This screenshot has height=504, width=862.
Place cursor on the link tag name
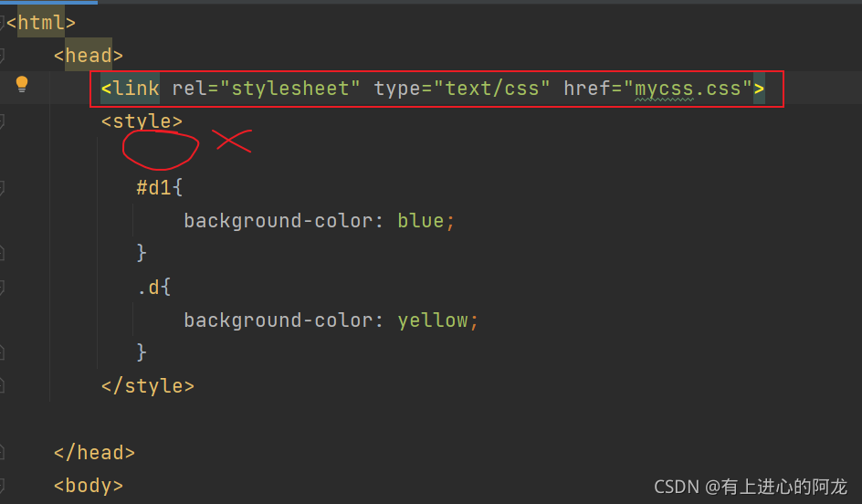click(x=136, y=89)
